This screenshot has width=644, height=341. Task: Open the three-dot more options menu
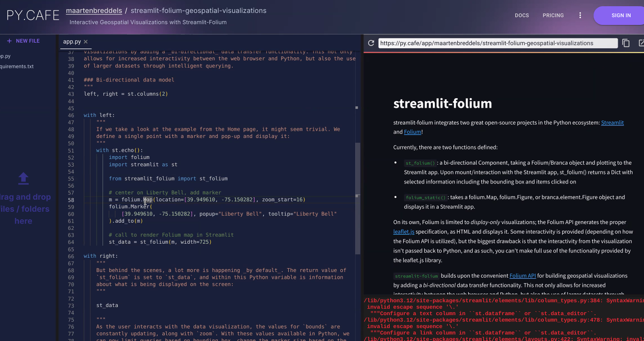580,15
